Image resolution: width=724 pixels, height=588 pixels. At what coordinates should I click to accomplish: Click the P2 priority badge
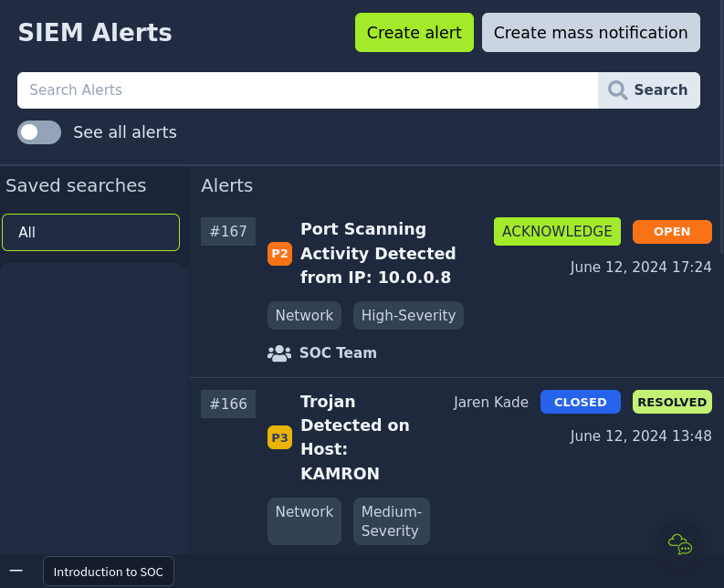pyautogui.click(x=279, y=254)
